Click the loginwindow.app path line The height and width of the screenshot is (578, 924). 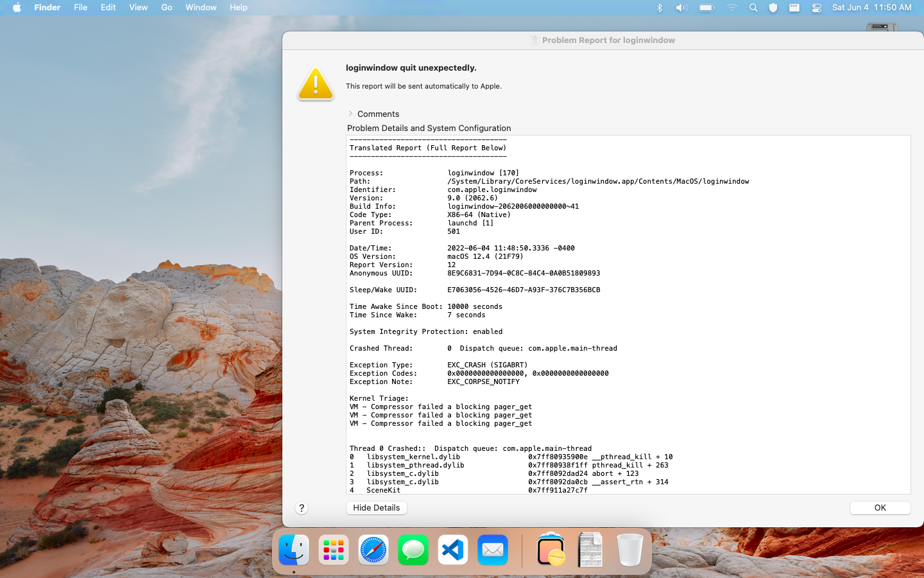pos(599,182)
